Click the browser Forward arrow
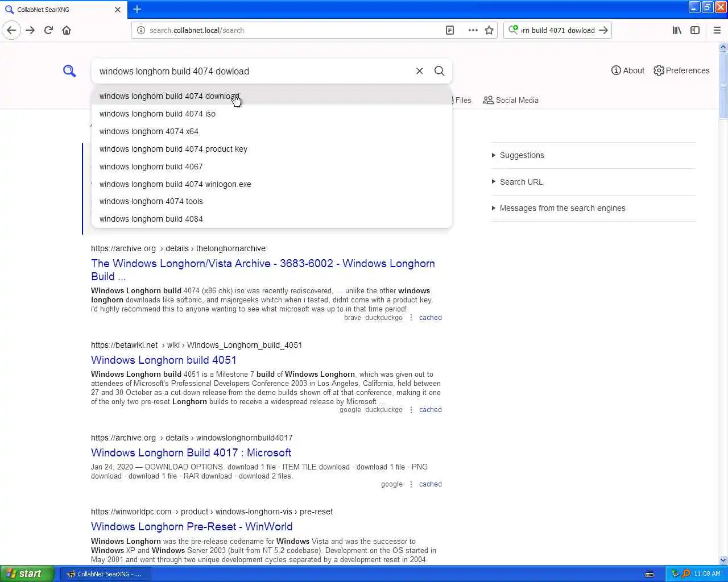 pos(30,30)
